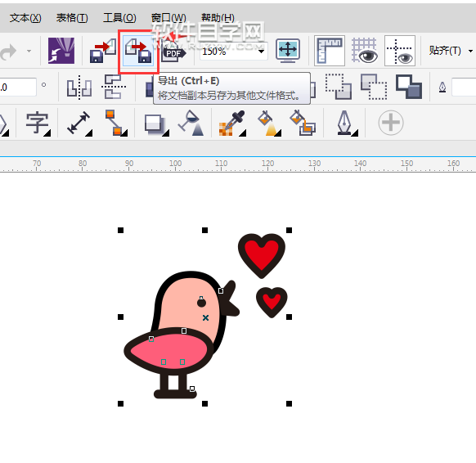Open the CorelDRAW welcome launcher icon
This screenshot has width=476, height=463.
pos(61,51)
